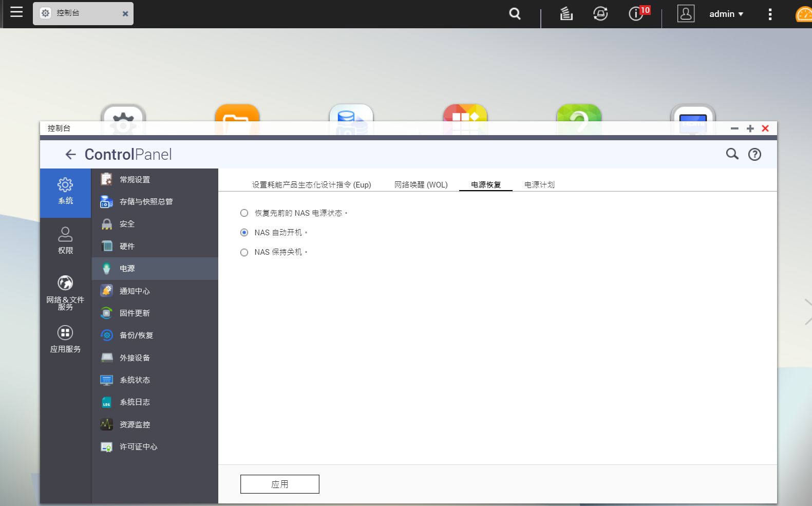Click the Control Panel search magnifier

pyautogui.click(x=732, y=154)
